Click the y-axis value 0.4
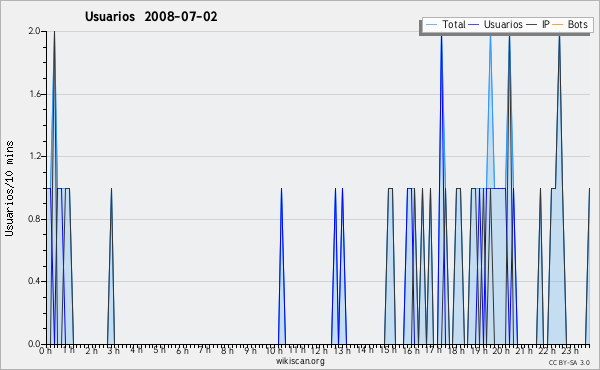 34,281
